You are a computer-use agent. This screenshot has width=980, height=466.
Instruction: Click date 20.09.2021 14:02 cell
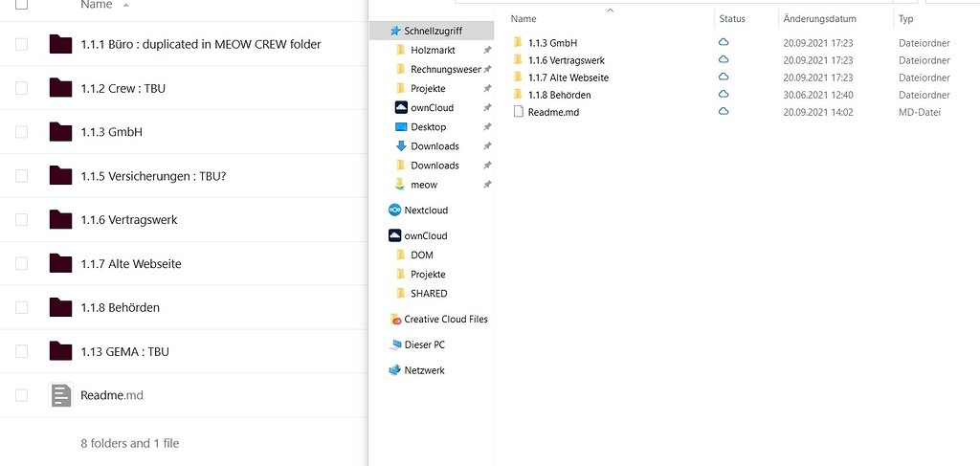coord(818,113)
